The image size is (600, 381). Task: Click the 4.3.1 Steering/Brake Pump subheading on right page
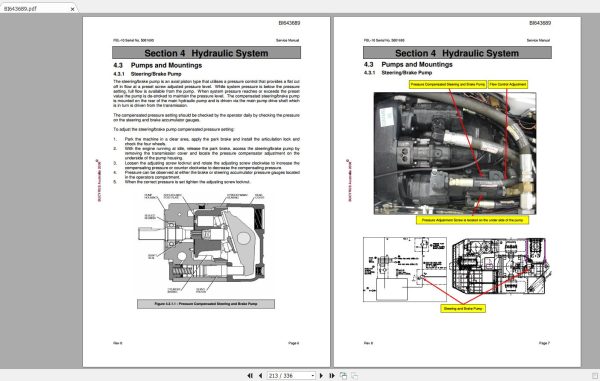pyautogui.click(x=398, y=73)
